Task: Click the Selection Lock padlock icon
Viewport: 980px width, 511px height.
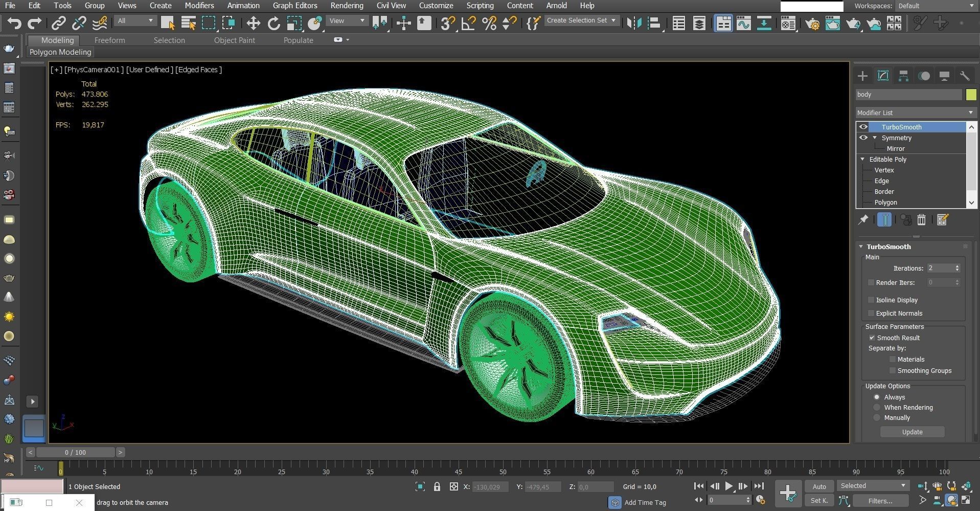Action: [x=437, y=486]
